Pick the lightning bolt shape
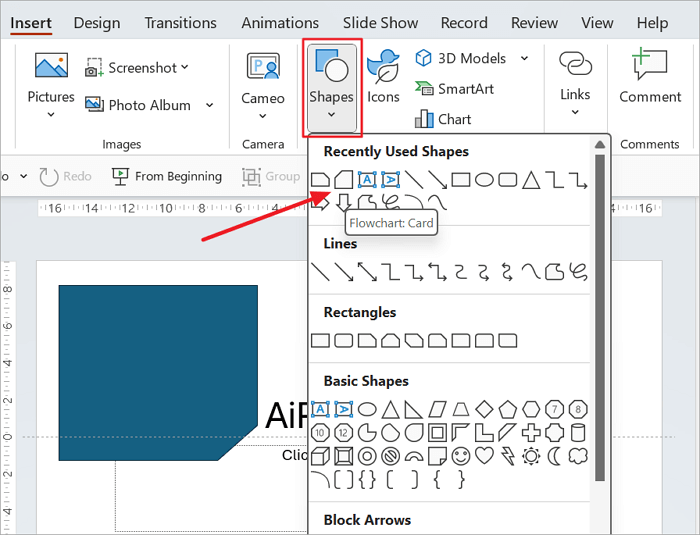 508,456
